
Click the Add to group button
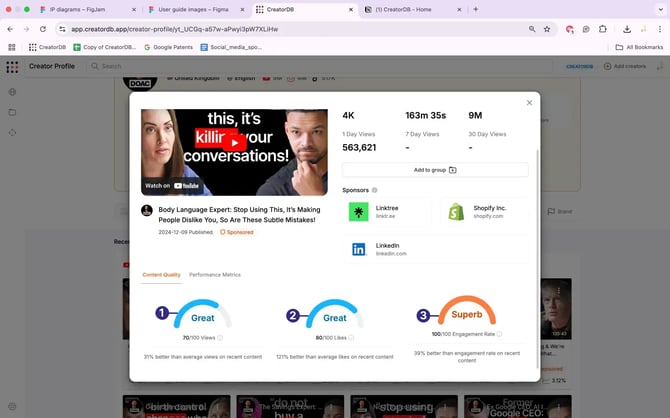click(x=435, y=170)
